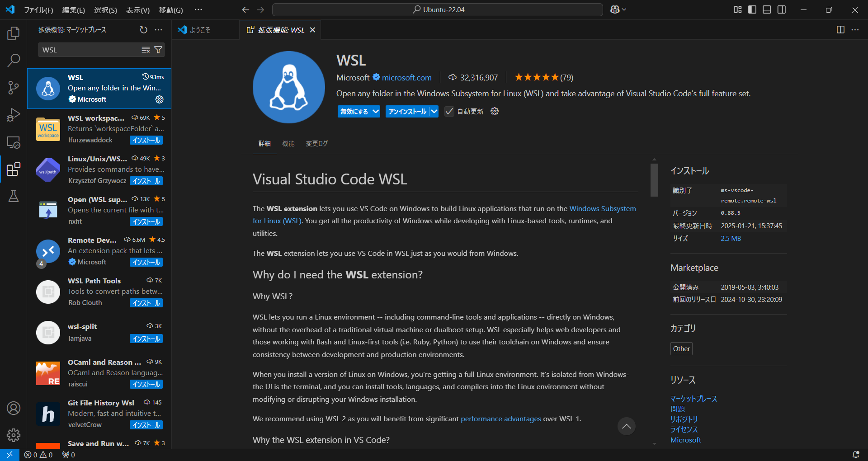Screen dimensions: 868x461
Task: Click the Other category tag
Action: [x=681, y=348]
